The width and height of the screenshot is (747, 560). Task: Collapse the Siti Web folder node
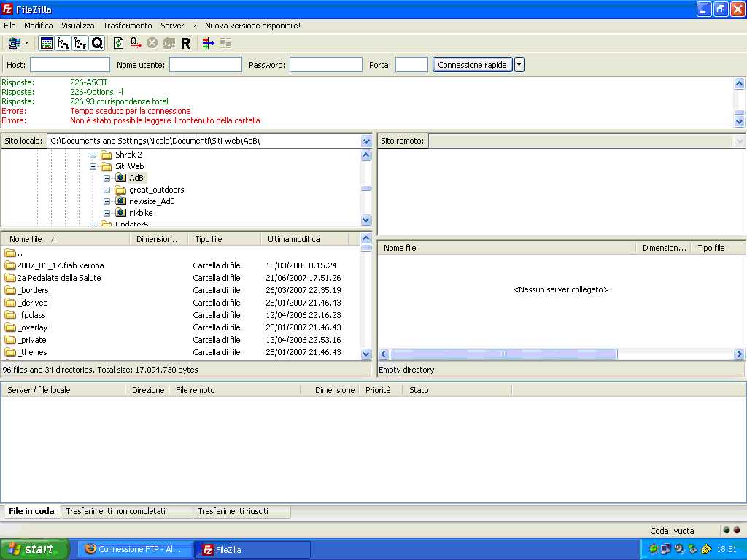coord(93,167)
